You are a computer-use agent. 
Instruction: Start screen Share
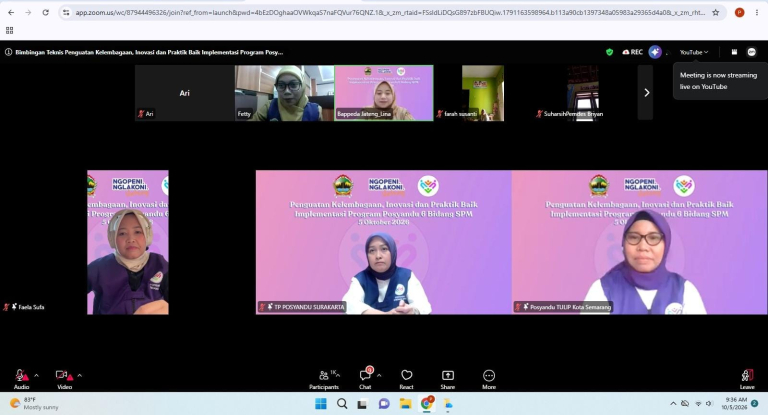[448, 379]
